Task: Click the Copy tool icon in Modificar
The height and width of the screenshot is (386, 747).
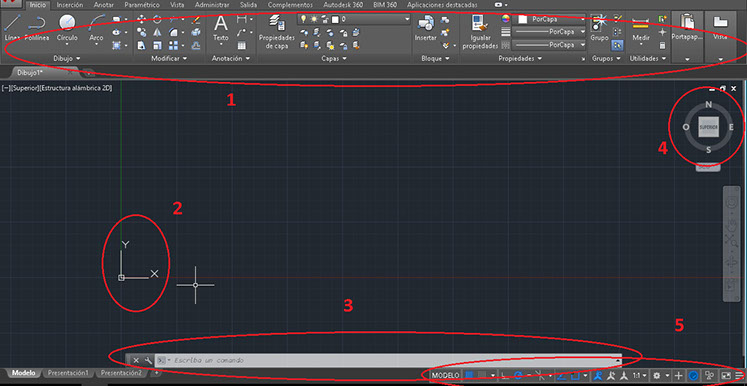Action: (141, 32)
